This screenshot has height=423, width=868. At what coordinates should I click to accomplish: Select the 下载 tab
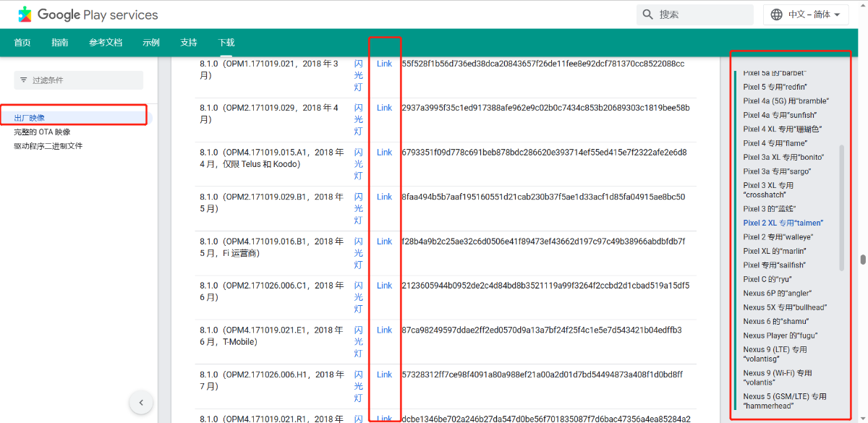[x=226, y=43]
